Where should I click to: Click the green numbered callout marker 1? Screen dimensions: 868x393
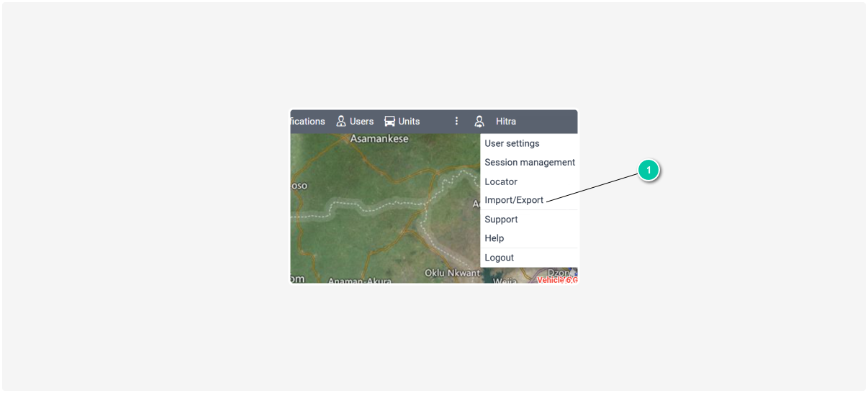pyautogui.click(x=648, y=171)
